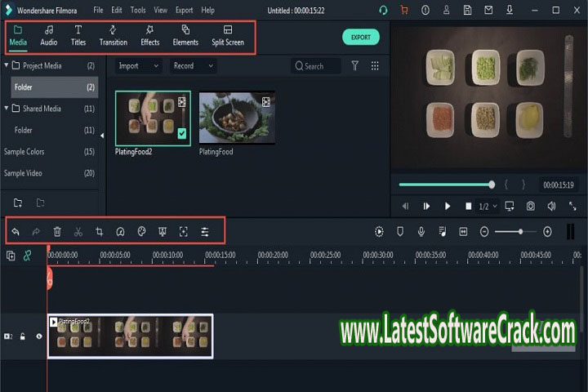This screenshot has width=588, height=392.
Task: Open the Effects tab
Action: (150, 36)
